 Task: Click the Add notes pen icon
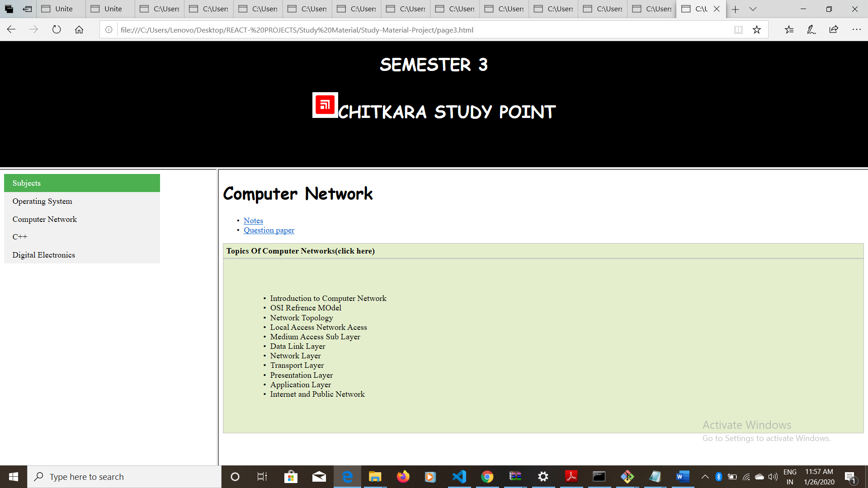(811, 30)
